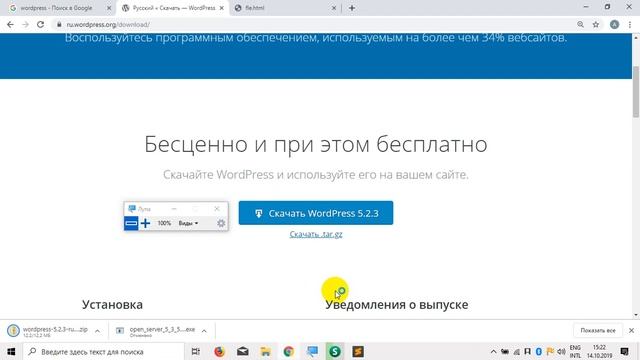Launch Firefox from the taskbar
The image size is (640, 360).
coord(219,351)
